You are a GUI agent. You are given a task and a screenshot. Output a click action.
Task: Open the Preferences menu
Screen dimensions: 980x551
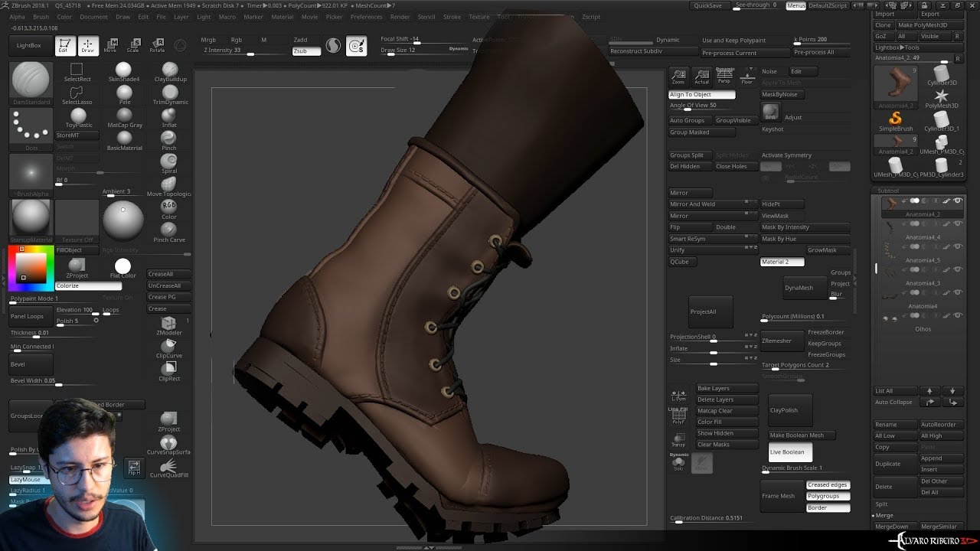[x=367, y=17]
